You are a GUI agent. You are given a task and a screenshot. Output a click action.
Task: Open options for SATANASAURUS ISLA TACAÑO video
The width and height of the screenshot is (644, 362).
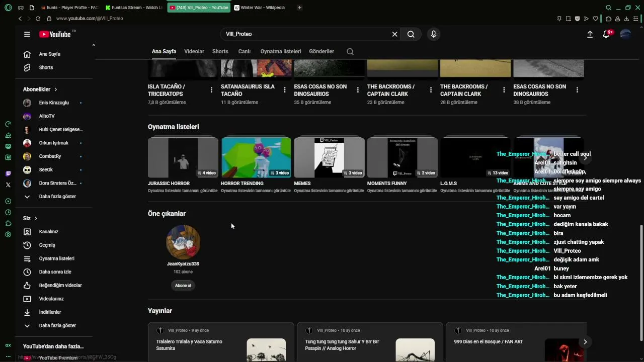(285, 90)
